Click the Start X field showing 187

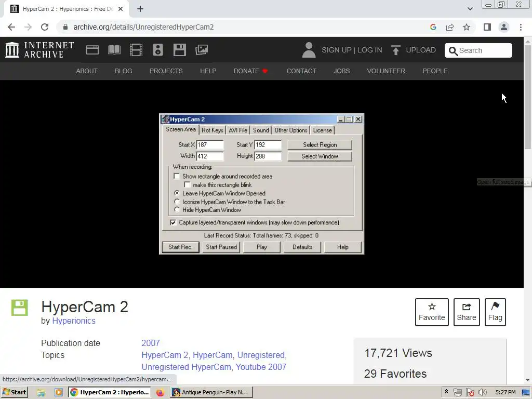[210, 145]
